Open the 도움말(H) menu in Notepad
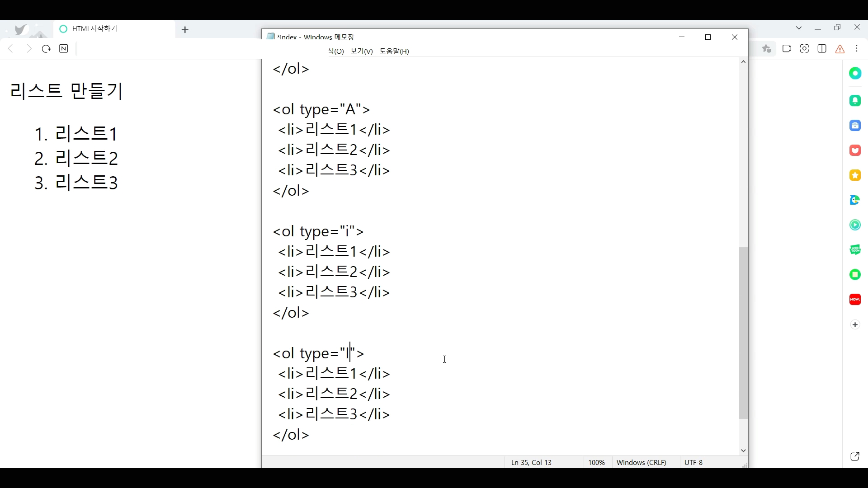This screenshot has height=488, width=868. click(x=394, y=52)
